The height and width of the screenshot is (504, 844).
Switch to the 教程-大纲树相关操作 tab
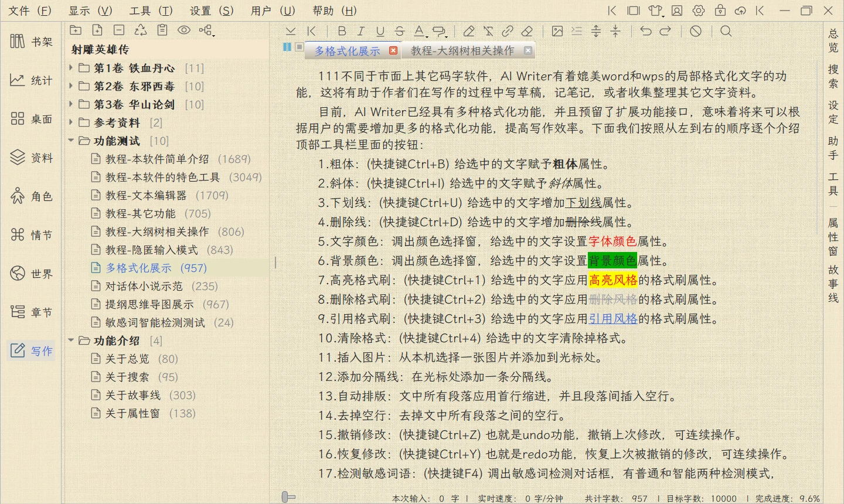(x=462, y=51)
